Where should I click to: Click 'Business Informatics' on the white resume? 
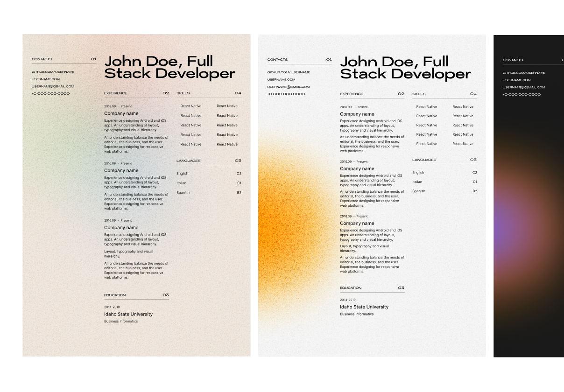(357, 314)
